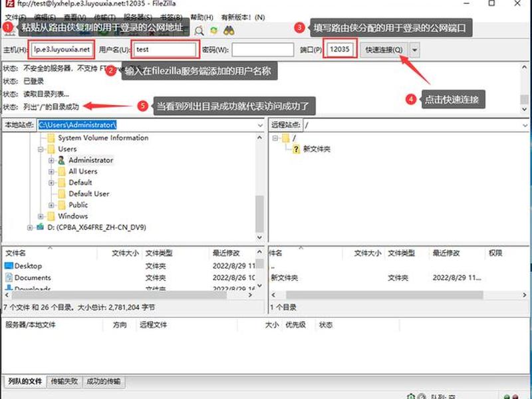Click the message log scrollbar up arrow
532x399 pixels.
525,67
